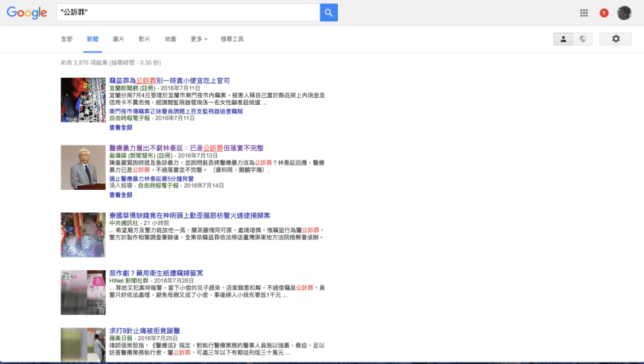Click the temple theft result thumbnail
Image resolution: width=644 pixels, height=364 pixels.
(x=83, y=234)
